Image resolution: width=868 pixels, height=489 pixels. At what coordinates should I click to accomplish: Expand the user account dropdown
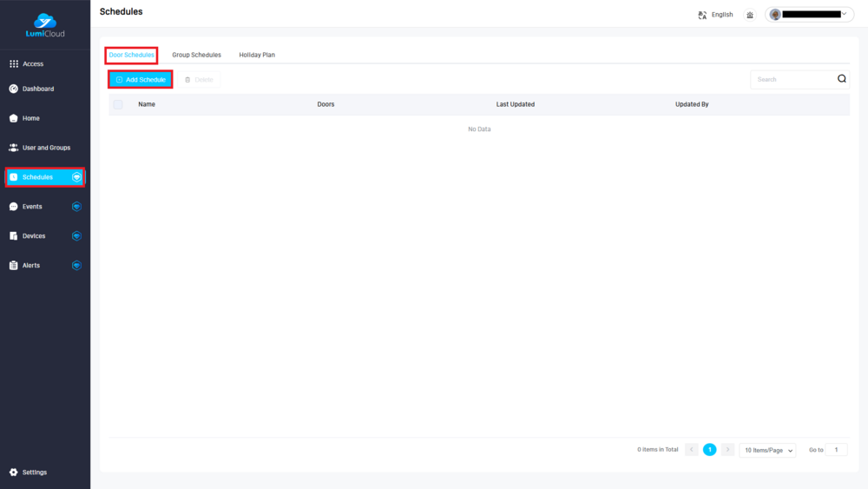tap(809, 15)
